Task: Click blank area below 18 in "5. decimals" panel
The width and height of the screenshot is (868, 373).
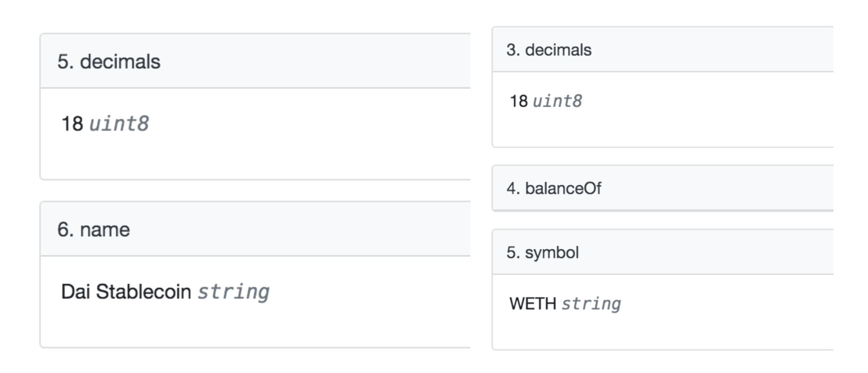Action: pyautogui.click(x=255, y=158)
